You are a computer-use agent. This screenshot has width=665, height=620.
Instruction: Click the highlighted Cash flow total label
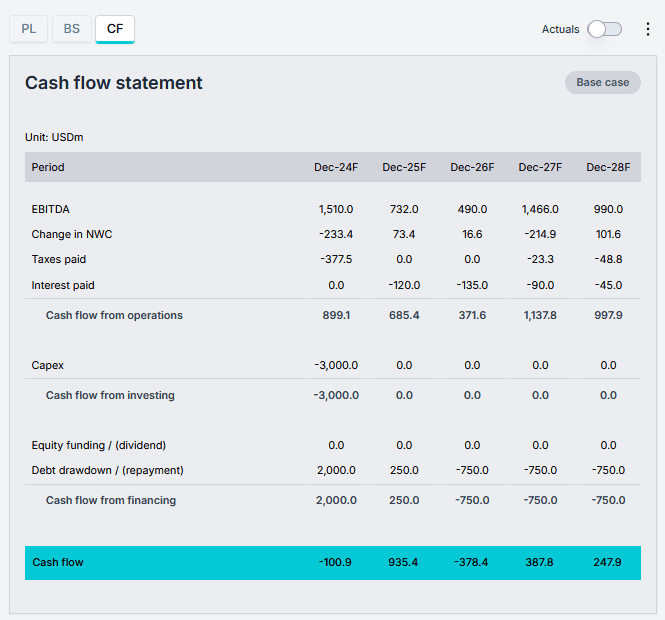pos(58,562)
